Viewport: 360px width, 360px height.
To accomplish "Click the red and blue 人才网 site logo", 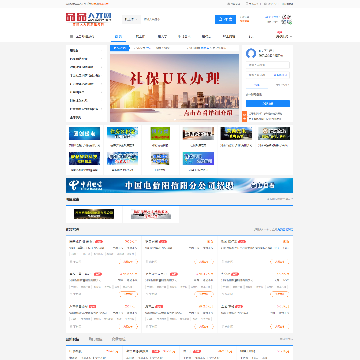I will (88, 19).
